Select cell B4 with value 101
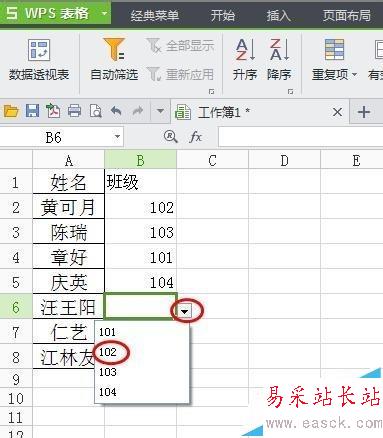 pyautogui.click(x=141, y=256)
